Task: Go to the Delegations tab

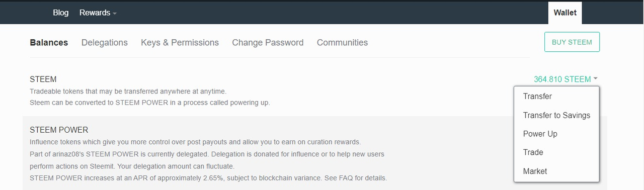Action: coord(105,43)
